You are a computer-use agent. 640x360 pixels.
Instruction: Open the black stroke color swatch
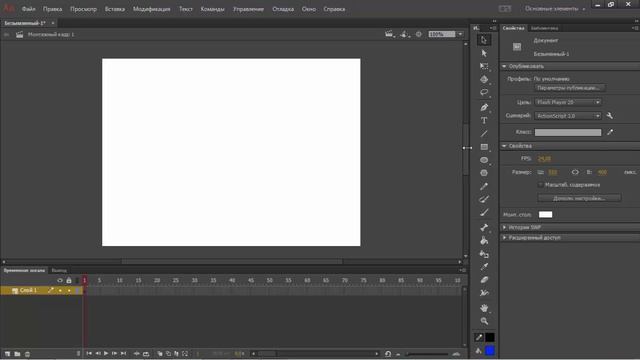pos(490,337)
